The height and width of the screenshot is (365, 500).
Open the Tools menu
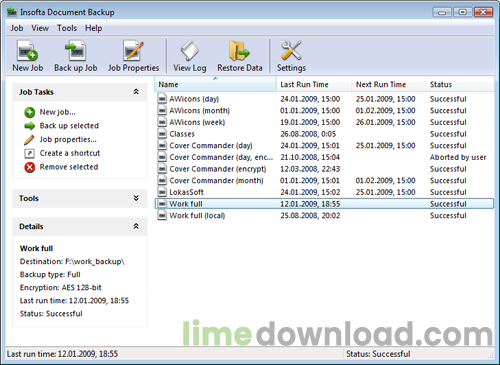[67, 28]
